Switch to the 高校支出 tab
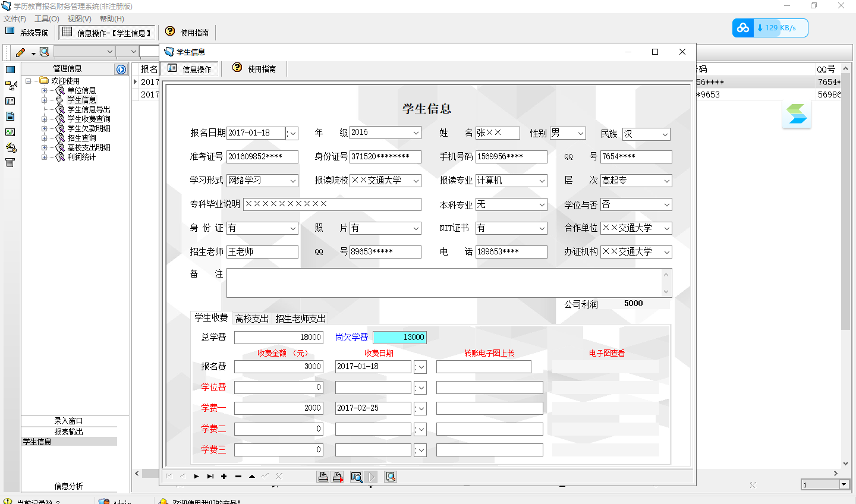 (251, 319)
